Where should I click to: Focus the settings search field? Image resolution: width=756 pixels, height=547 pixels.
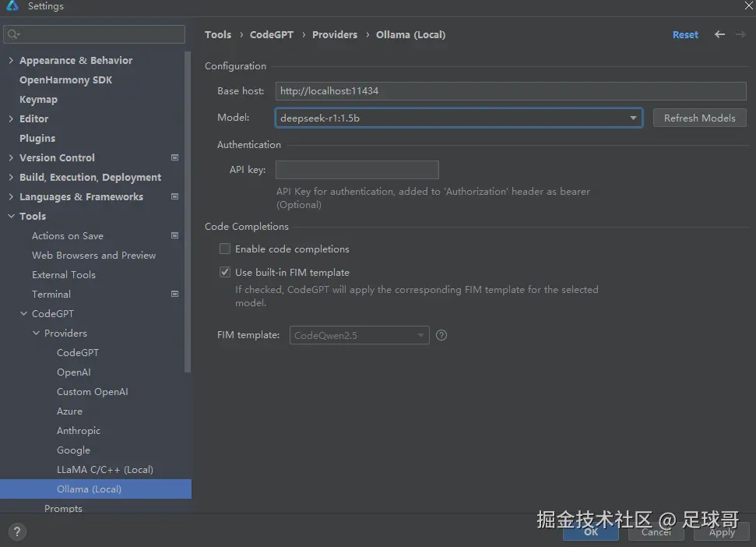click(94, 34)
